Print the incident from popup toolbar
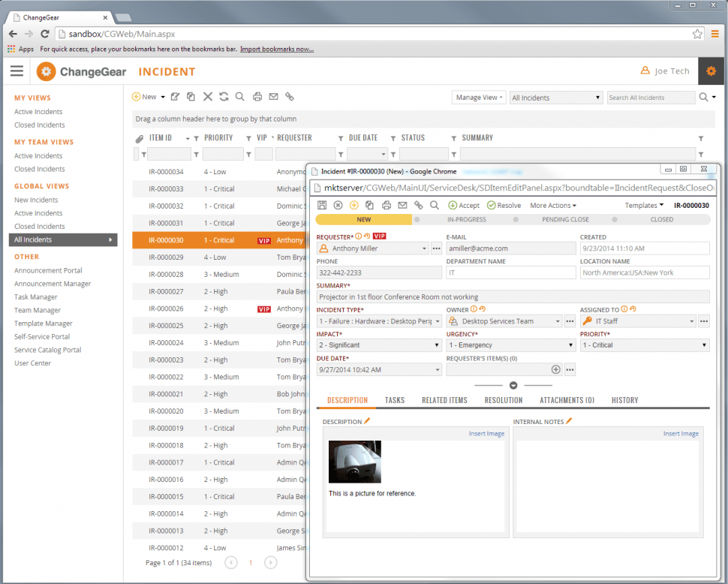Image resolution: width=728 pixels, height=584 pixels. pos(387,205)
